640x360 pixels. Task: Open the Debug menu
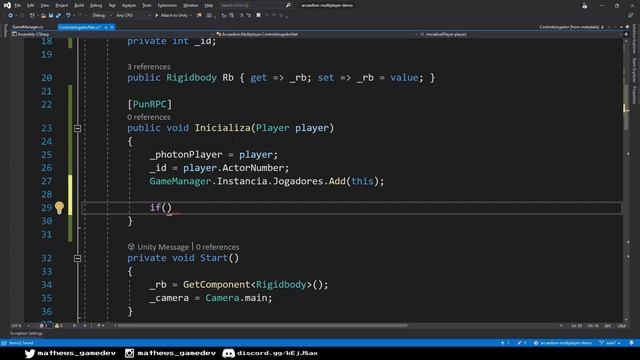click(x=96, y=5)
